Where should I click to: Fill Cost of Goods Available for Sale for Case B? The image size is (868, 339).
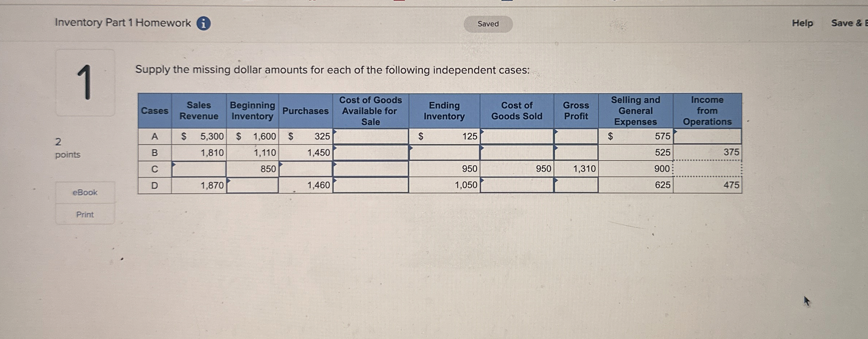(370, 153)
